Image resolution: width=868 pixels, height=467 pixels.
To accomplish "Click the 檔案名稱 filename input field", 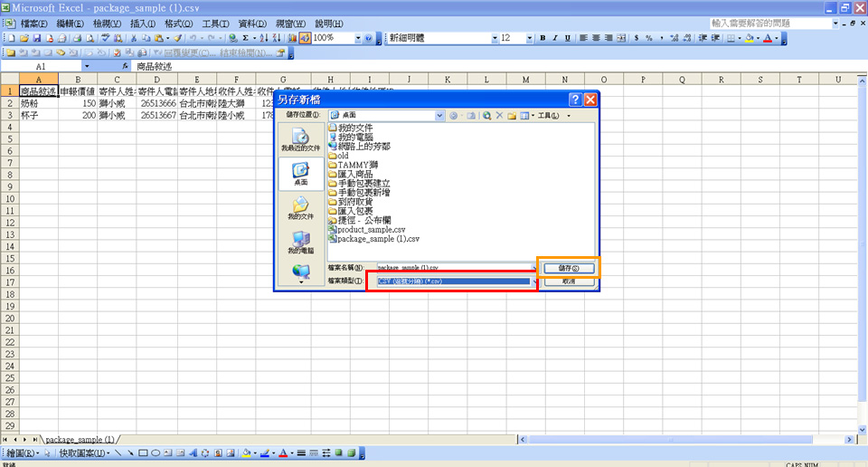I will tap(452, 268).
